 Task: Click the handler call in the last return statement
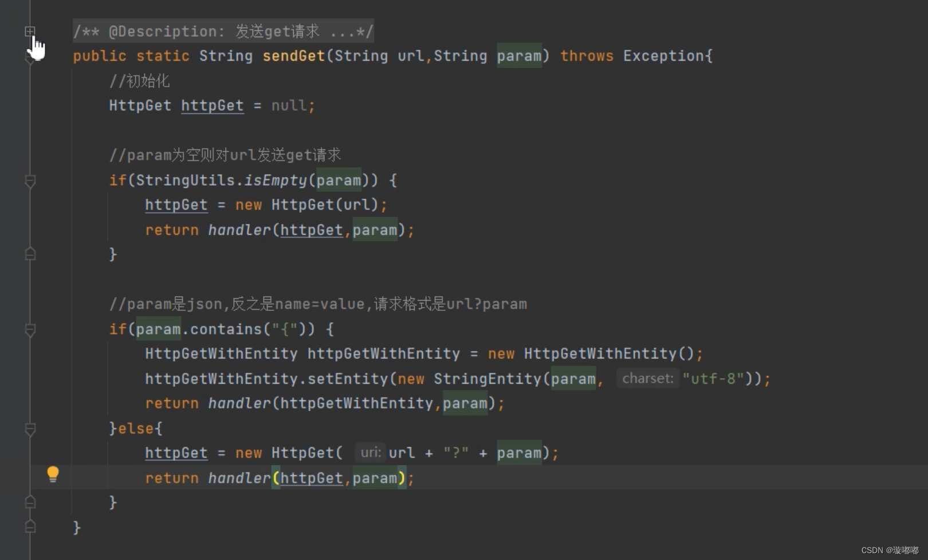pyautogui.click(x=239, y=478)
